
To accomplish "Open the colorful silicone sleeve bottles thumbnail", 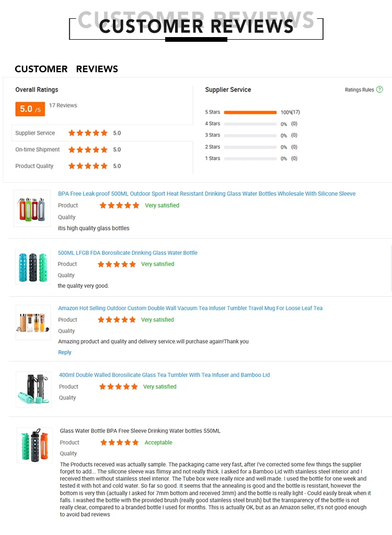I will pyautogui.click(x=32, y=208).
